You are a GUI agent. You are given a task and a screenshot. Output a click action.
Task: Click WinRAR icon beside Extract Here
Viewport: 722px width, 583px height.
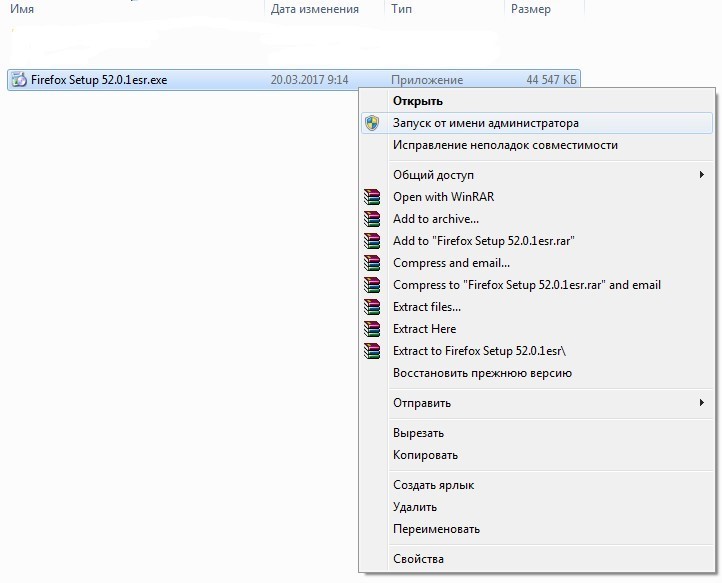(x=372, y=329)
